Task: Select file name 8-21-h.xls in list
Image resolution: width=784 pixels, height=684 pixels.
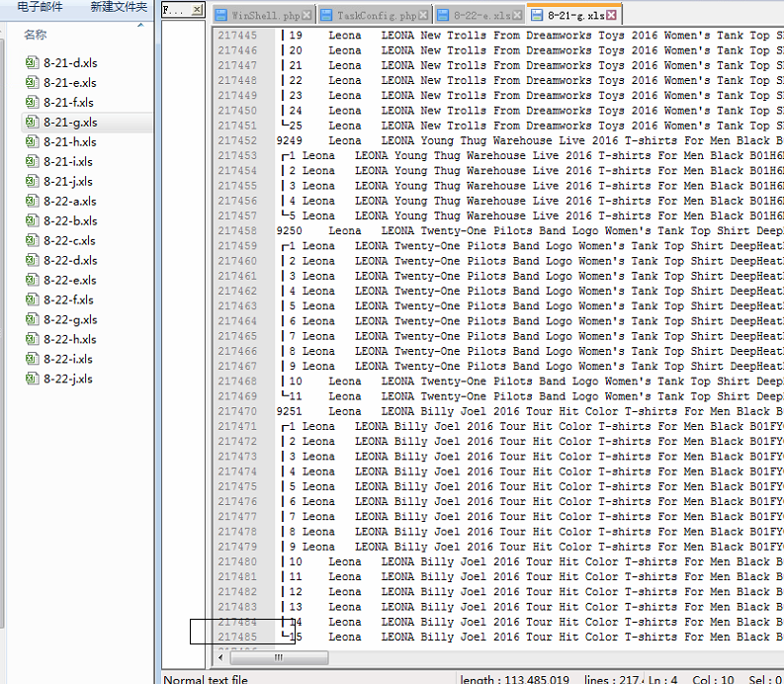Action: point(70,142)
